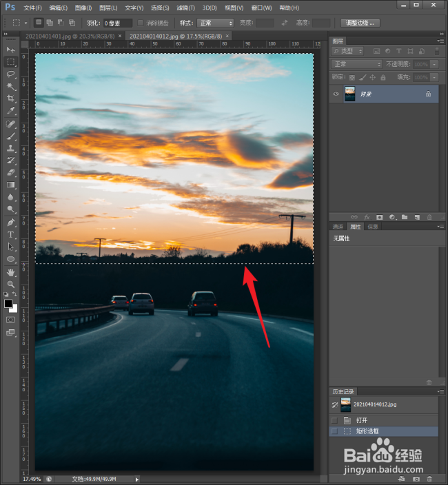
Task: Select the Rectangular Marquee tool
Action: (11, 62)
